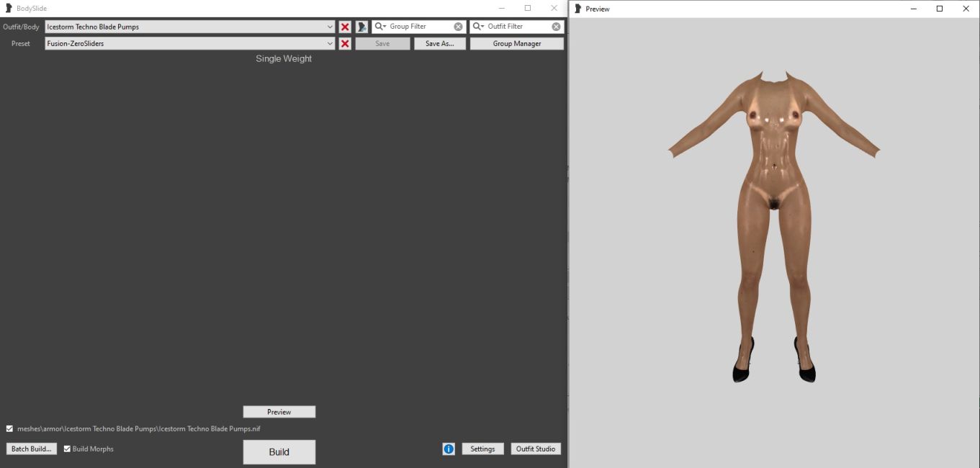Click the large Build button
This screenshot has height=468, width=980.
[x=279, y=452]
